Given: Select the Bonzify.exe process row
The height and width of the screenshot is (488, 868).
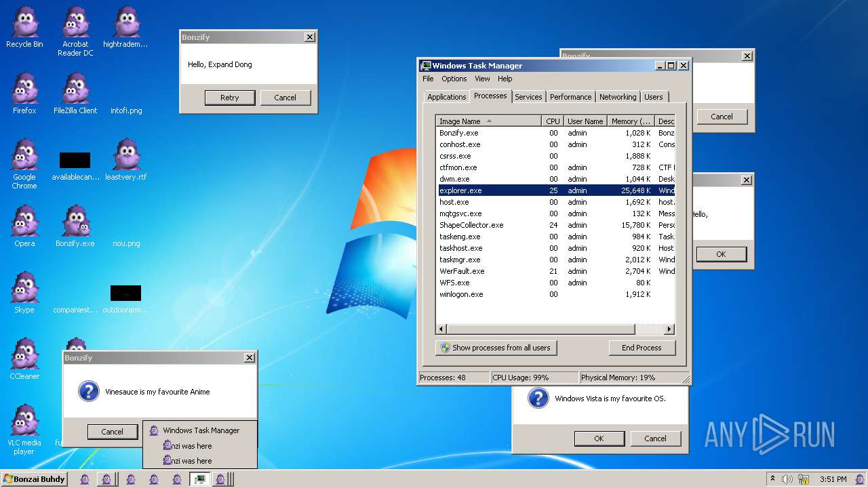Looking at the screenshot, I should [555, 133].
